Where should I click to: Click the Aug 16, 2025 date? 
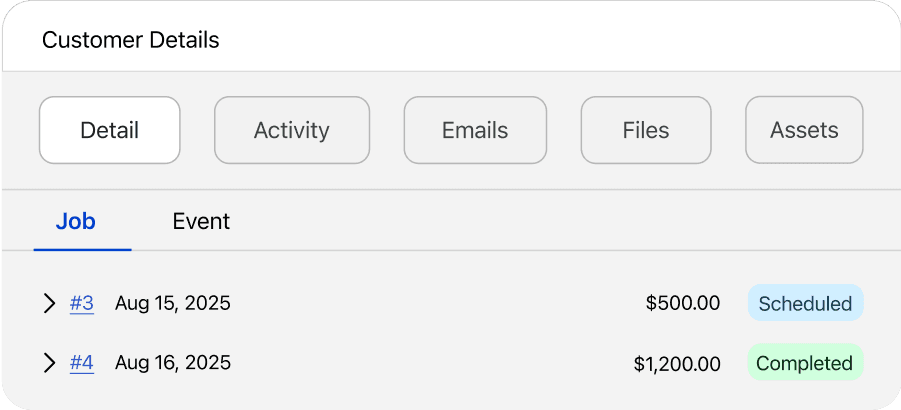pos(173,363)
